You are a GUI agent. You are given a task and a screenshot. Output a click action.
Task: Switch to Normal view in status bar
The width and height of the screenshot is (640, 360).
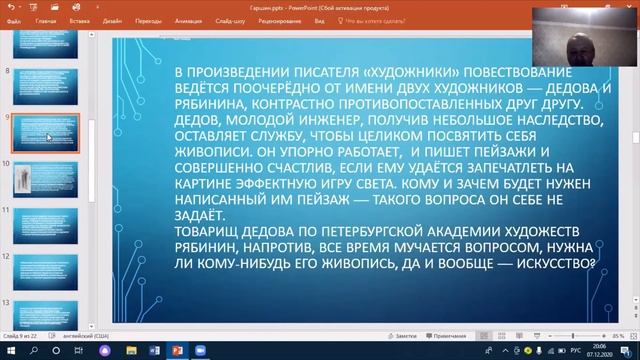(484, 336)
